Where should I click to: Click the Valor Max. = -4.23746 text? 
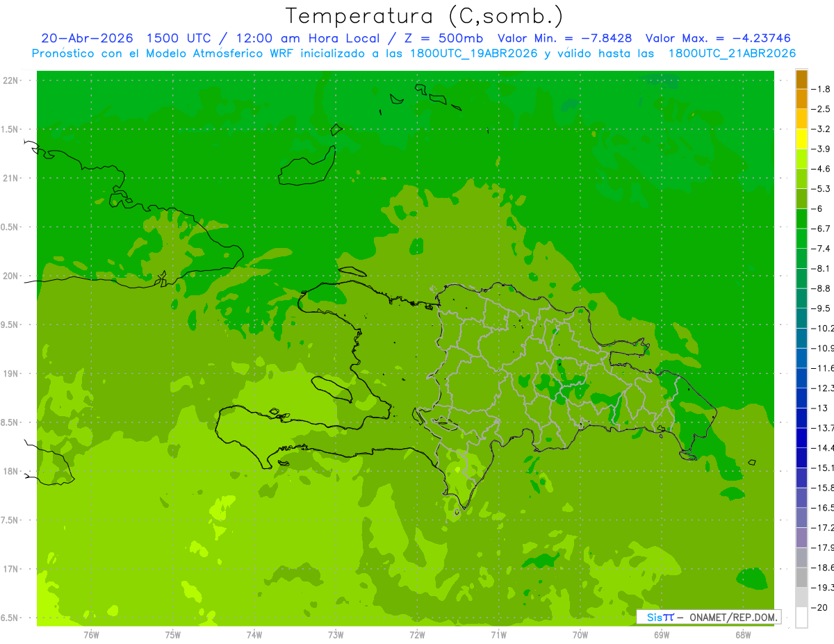pos(718,38)
